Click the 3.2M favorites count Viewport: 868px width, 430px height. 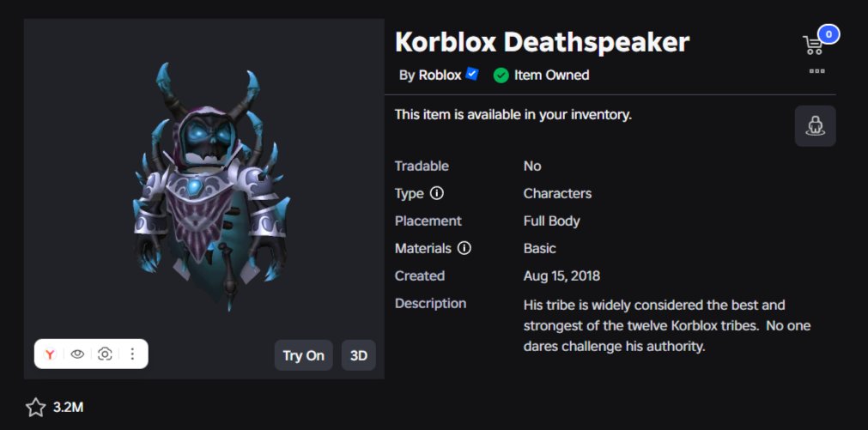(x=68, y=408)
